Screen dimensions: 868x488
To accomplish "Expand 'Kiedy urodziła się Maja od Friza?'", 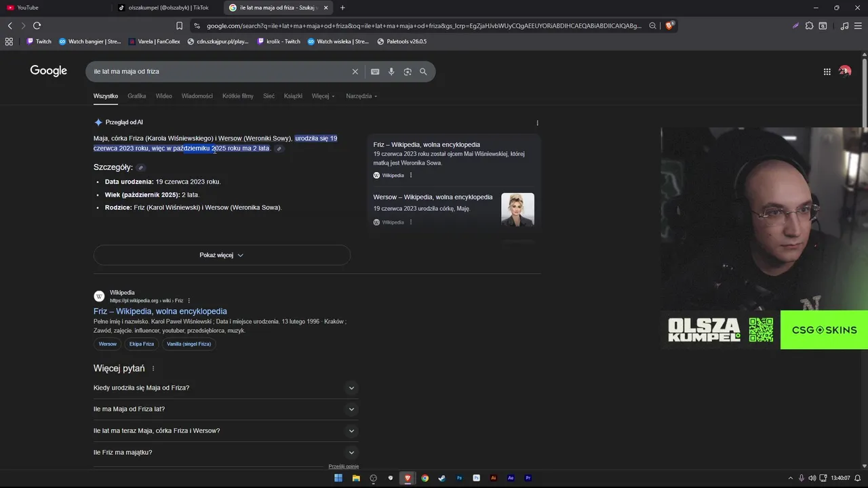I will point(226,388).
